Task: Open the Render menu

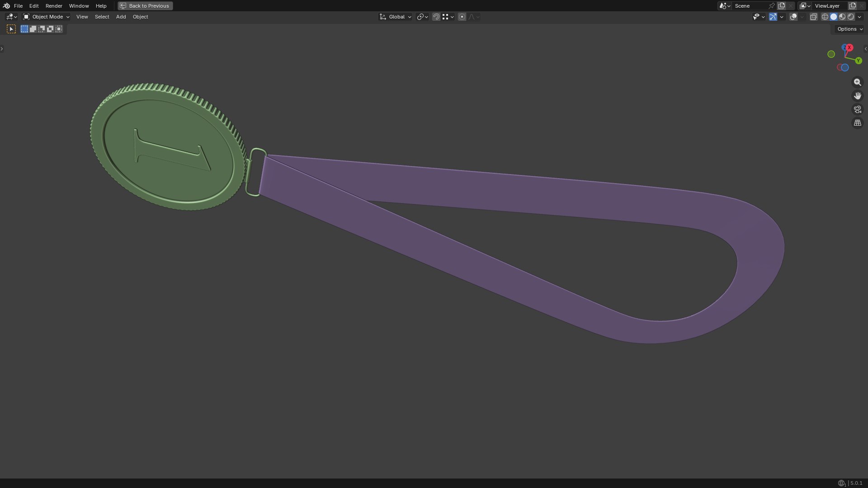Action: [x=54, y=6]
